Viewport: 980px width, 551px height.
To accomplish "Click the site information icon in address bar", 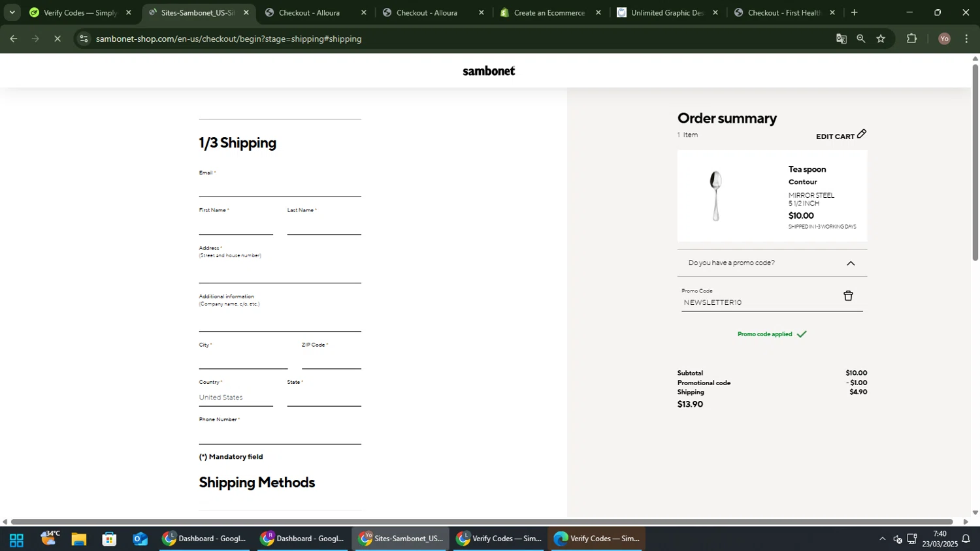I will tap(83, 39).
